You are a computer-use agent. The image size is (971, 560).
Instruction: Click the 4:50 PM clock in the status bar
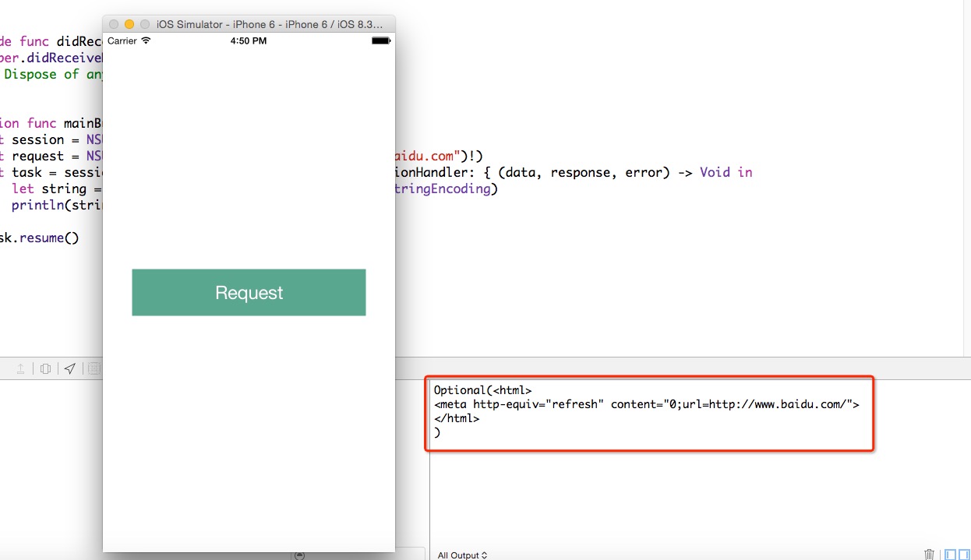(x=249, y=41)
